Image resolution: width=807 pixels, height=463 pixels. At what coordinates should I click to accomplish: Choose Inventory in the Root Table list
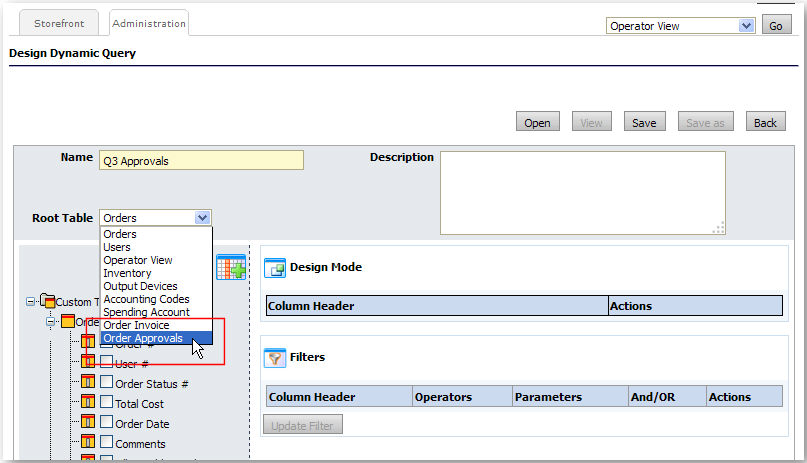click(128, 273)
